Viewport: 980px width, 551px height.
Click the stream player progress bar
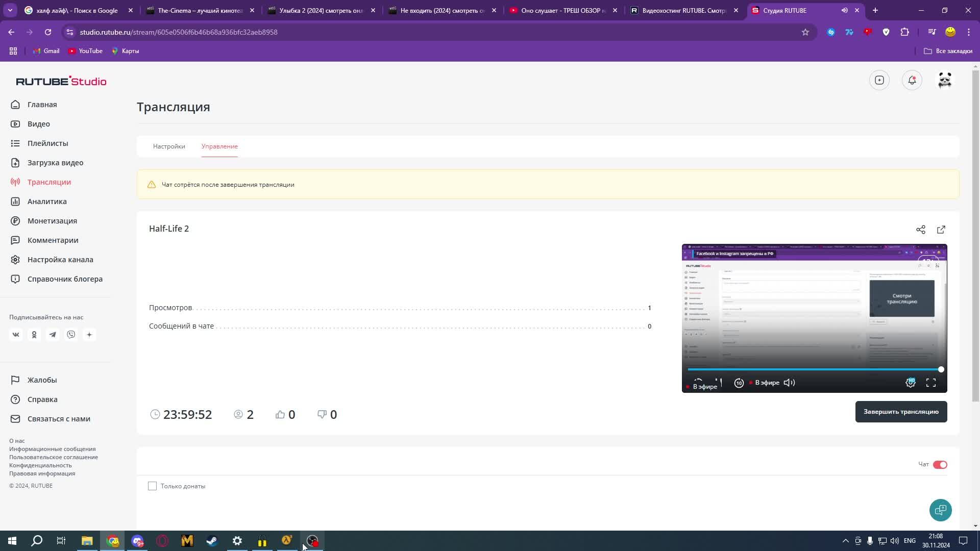tap(814, 369)
